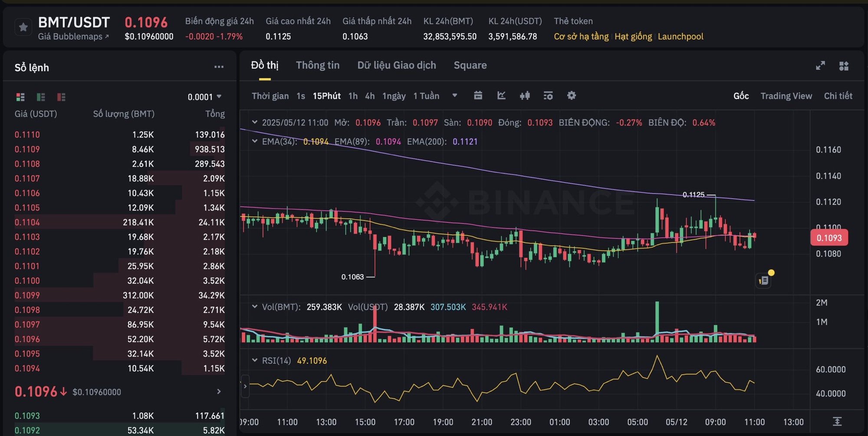Expand the hidden chart side panel arrow

point(245,386)
